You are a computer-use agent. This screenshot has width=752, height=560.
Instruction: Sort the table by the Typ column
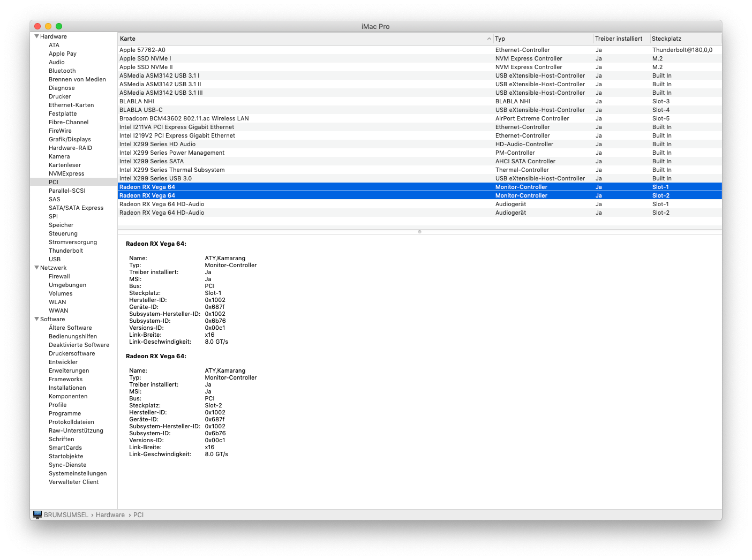pos(543,39)
